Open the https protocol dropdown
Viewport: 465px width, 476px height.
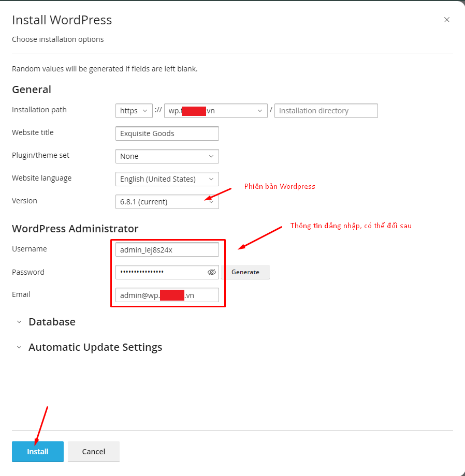click(134, 111)
